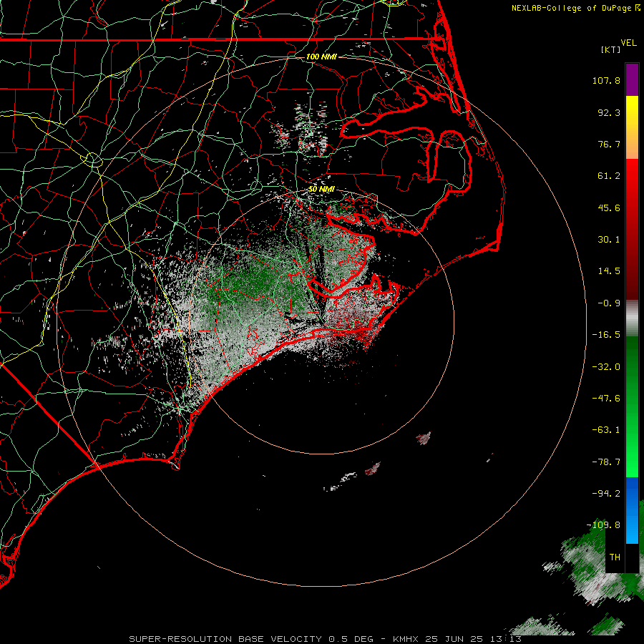Viewport: 644px width, 644px height.
Task: Click the -0.9 velocity scale value
Action: [609, 303]
